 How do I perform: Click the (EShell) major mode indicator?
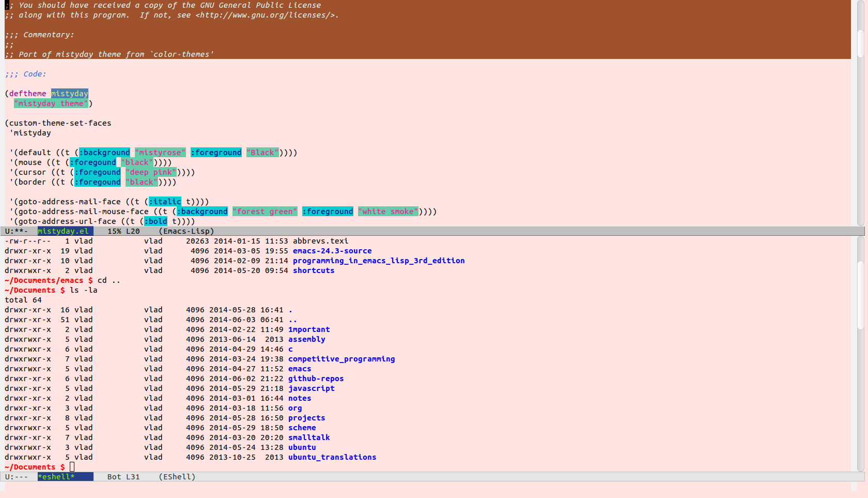(x=177, y=477)
